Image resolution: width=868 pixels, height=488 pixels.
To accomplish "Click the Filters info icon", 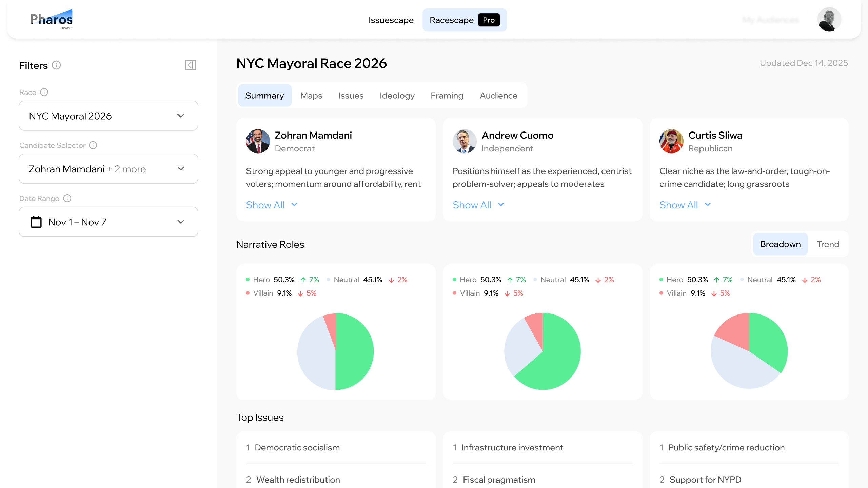I will pos(56,65).
